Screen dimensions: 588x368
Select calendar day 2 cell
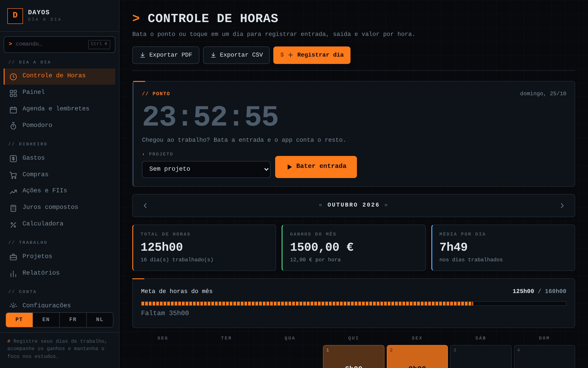(417, 356)
